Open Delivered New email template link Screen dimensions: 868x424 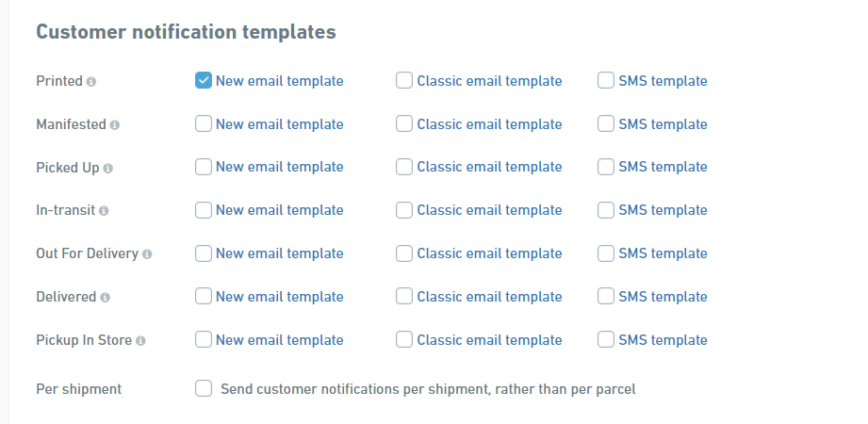click(279, 297)
